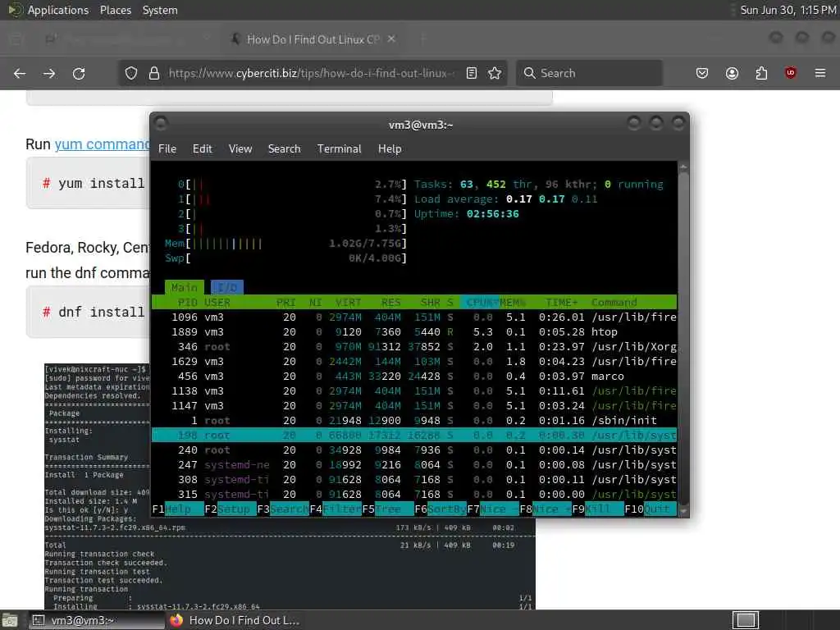
Task: Click F7 Nice - in htop footer
Action: [x=493, y=509]
